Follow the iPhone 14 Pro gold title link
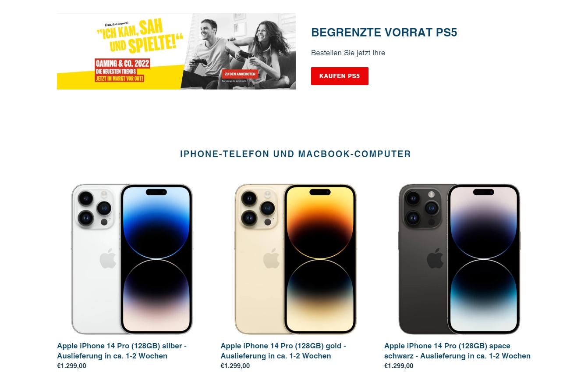This screenshot has width=588, height=383. [283, 351]
